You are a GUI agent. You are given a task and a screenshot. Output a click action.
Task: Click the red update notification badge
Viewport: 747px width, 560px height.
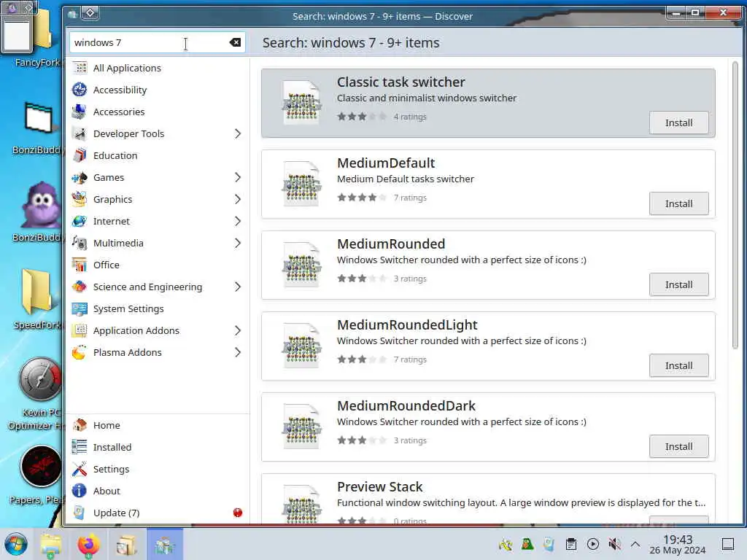(x=238, y=513)
